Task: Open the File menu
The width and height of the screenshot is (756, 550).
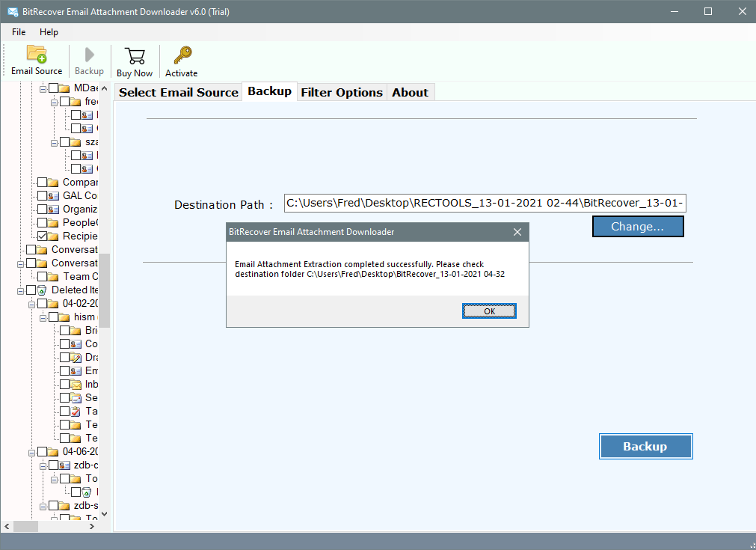Action: 19,32
